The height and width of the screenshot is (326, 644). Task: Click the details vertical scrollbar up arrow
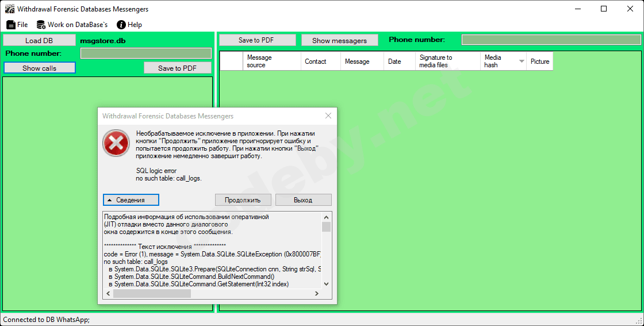pyautogui.click(x=326, y=217)
